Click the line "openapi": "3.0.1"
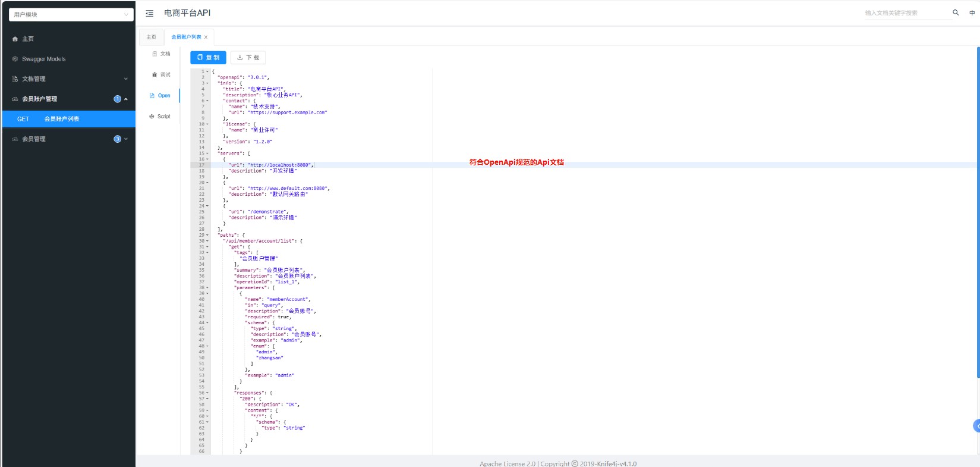The height and width of the screenshot is (467, 980). pyautogui.click(x=244, y=77)
